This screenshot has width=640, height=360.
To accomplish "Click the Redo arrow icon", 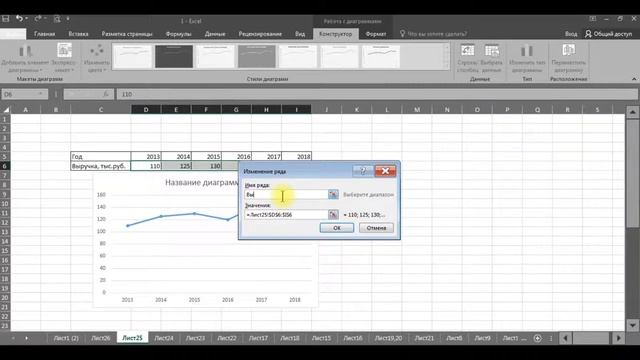I will [x=37, y=18].
